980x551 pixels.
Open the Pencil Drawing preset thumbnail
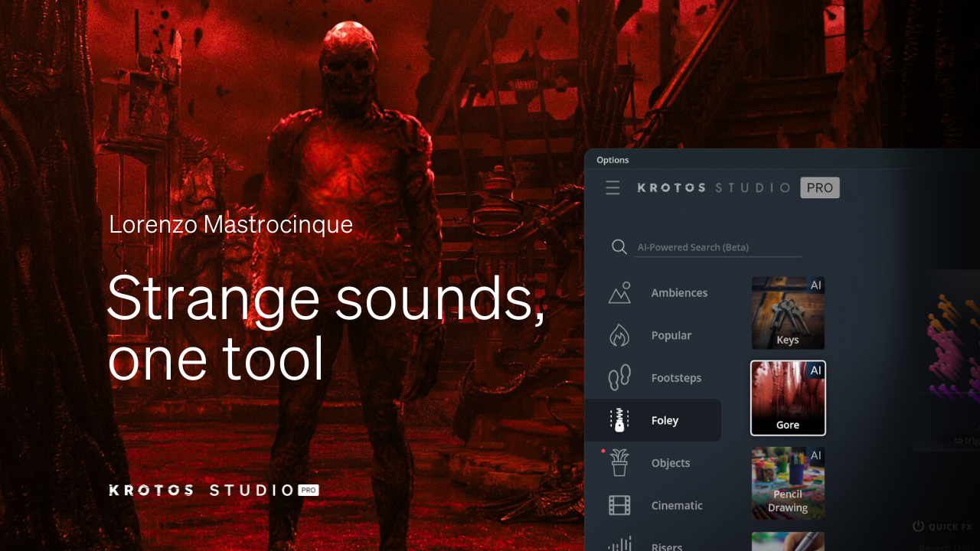pyautogui.click(x=788, y=483)
